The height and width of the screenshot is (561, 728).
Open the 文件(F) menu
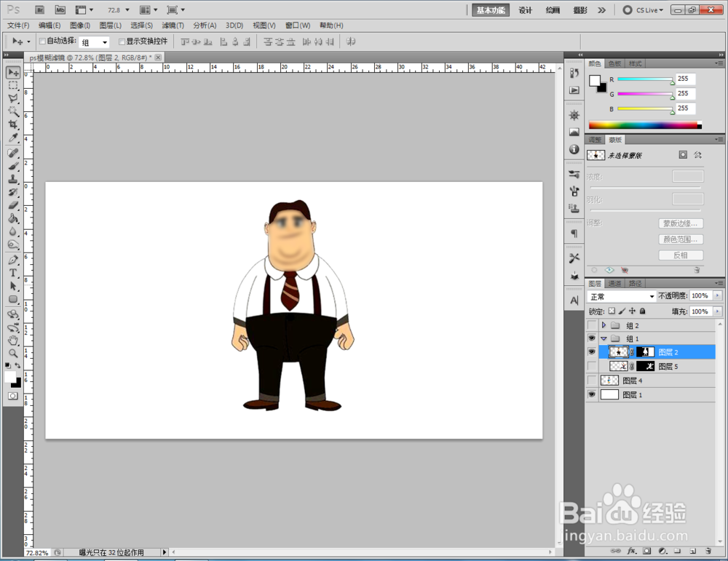pyautogui.click(x=18, y=25)
